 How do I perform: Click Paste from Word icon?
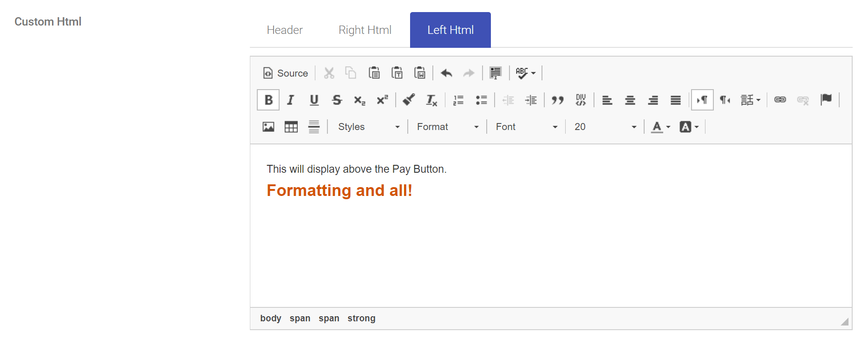419,73
